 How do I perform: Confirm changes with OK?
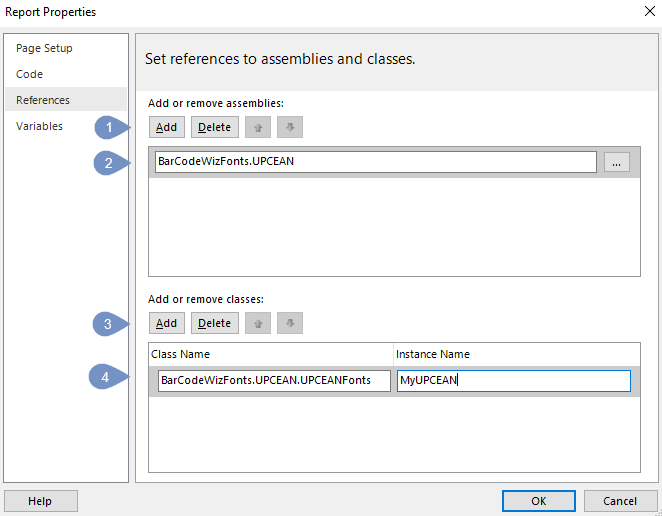539,501
